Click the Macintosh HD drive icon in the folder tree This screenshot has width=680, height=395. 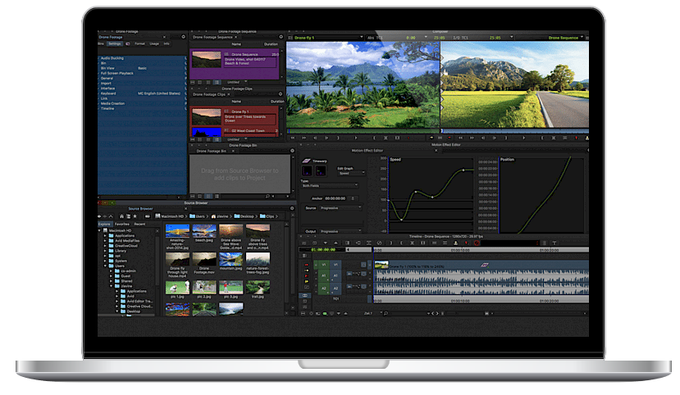point(105,230)
